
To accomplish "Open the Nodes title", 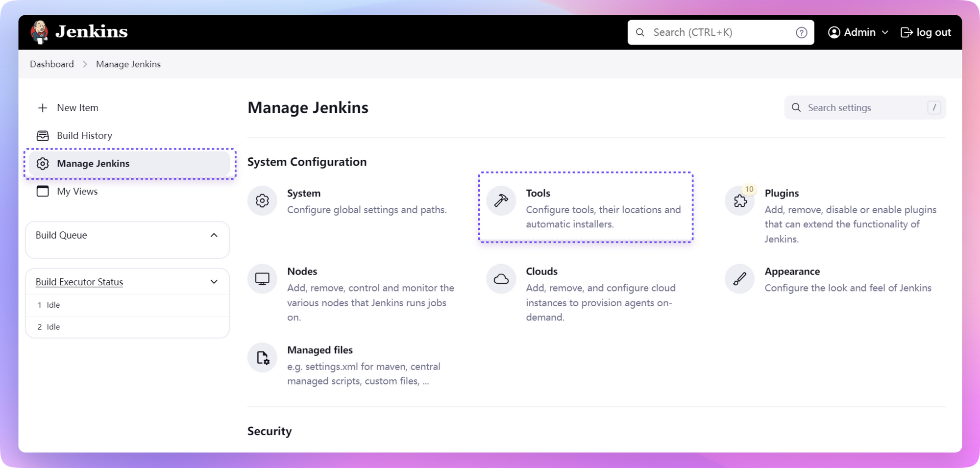I will point(302,271).
